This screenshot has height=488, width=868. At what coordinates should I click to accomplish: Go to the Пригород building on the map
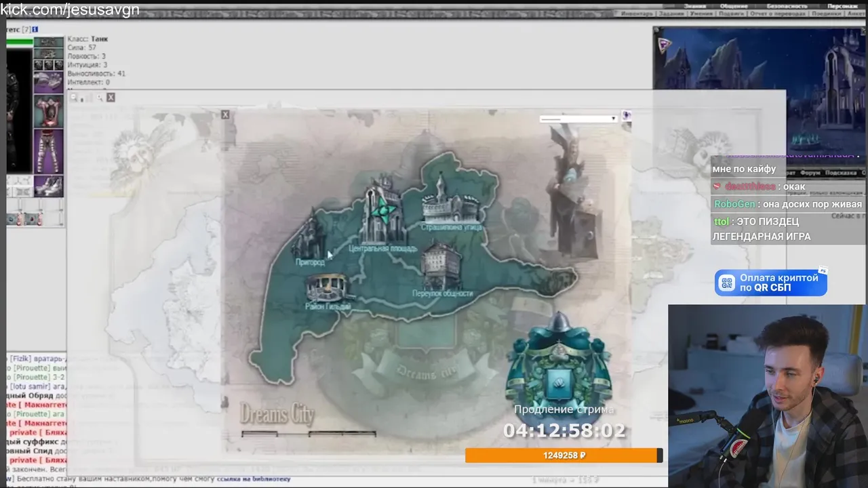pos(311,239)
